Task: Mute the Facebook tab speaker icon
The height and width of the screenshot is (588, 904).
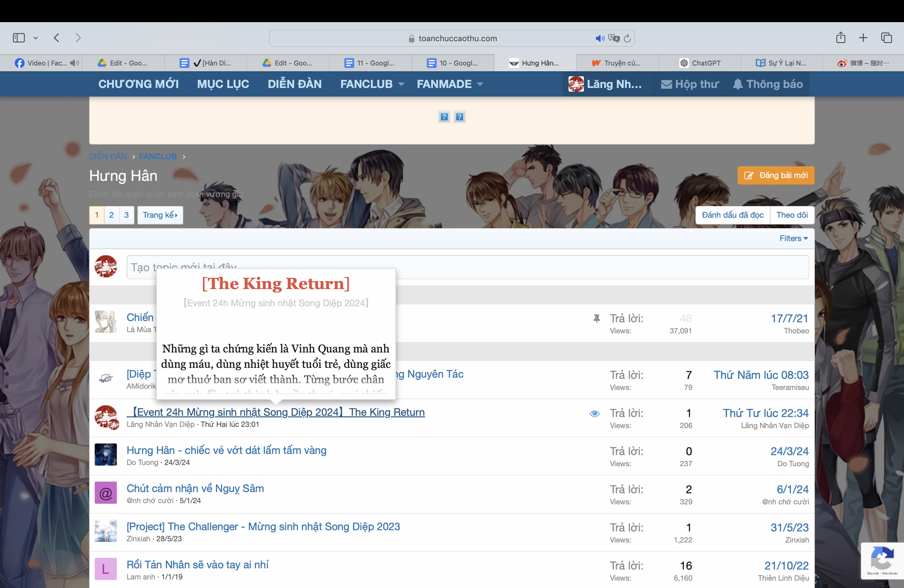Action: pos(74,63)
